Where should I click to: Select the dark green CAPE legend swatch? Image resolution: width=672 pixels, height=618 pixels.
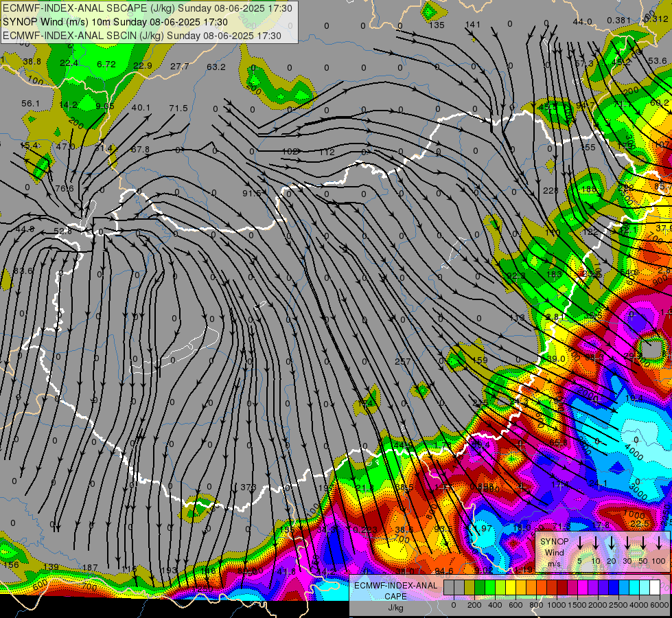coord(480,588)
